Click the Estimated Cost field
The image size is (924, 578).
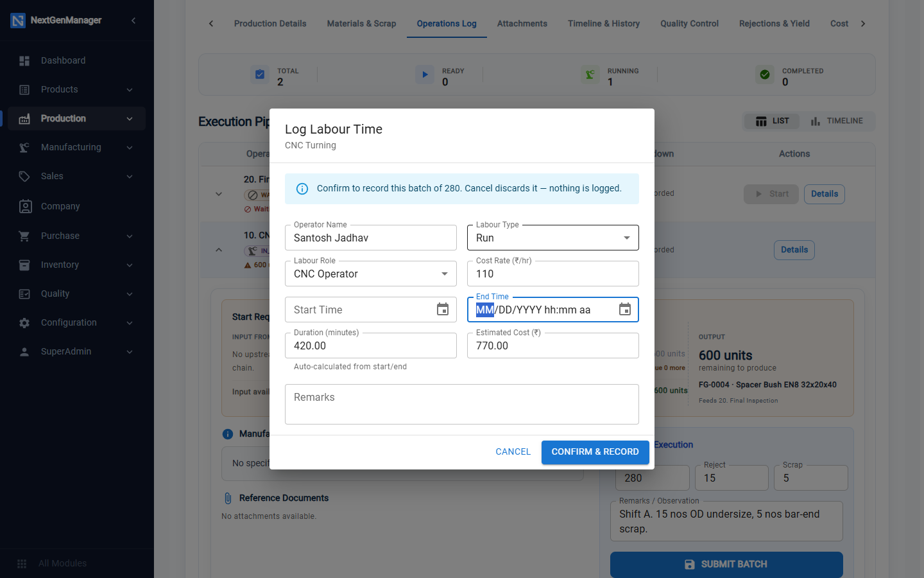(x=553, y=346)
